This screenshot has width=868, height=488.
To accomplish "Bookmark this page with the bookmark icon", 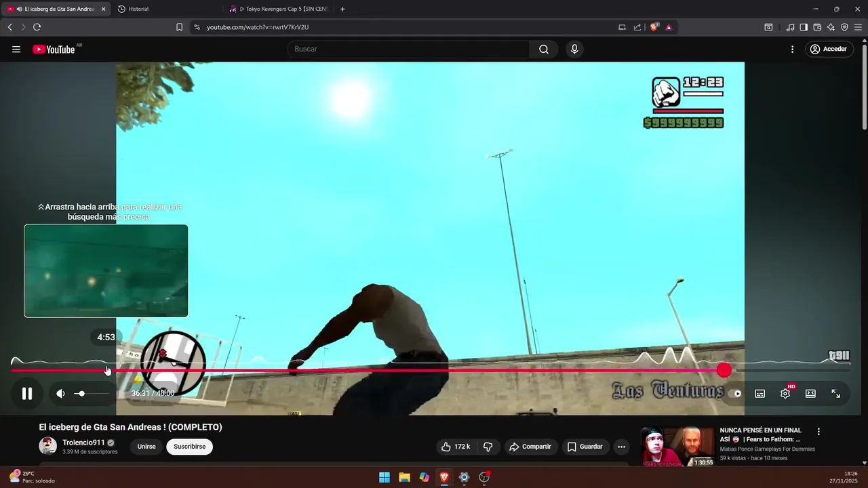I will point(180,27).
